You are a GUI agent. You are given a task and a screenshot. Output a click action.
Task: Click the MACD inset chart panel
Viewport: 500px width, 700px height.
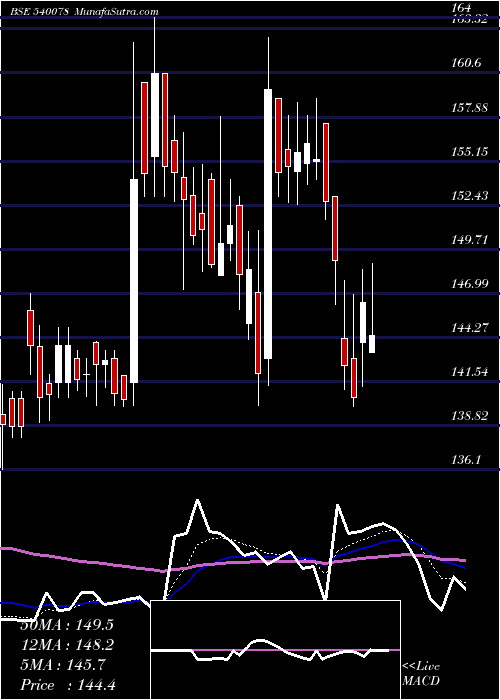coord(276,650)
